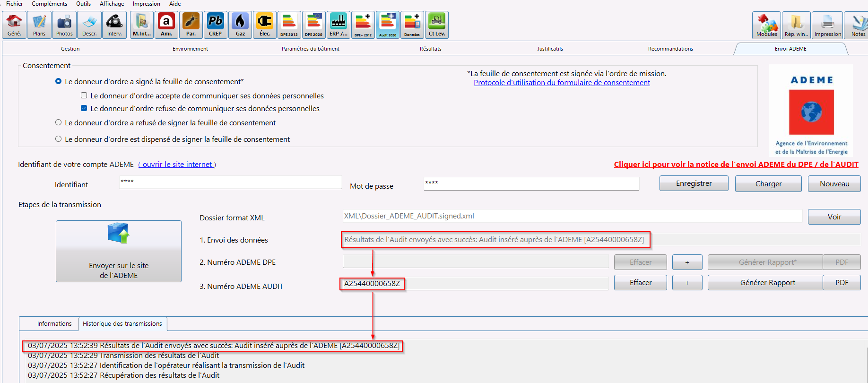The image size is (868, 383).
Task: Open the ADEME sending notice link
Action: pyautogui.click(x=736, y=165)
